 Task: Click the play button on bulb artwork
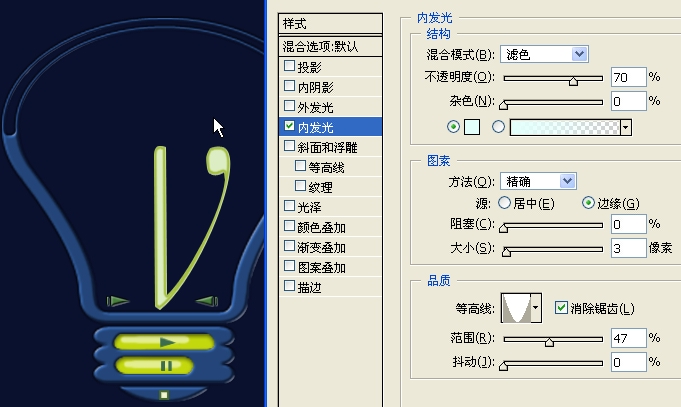click(164, 342)
